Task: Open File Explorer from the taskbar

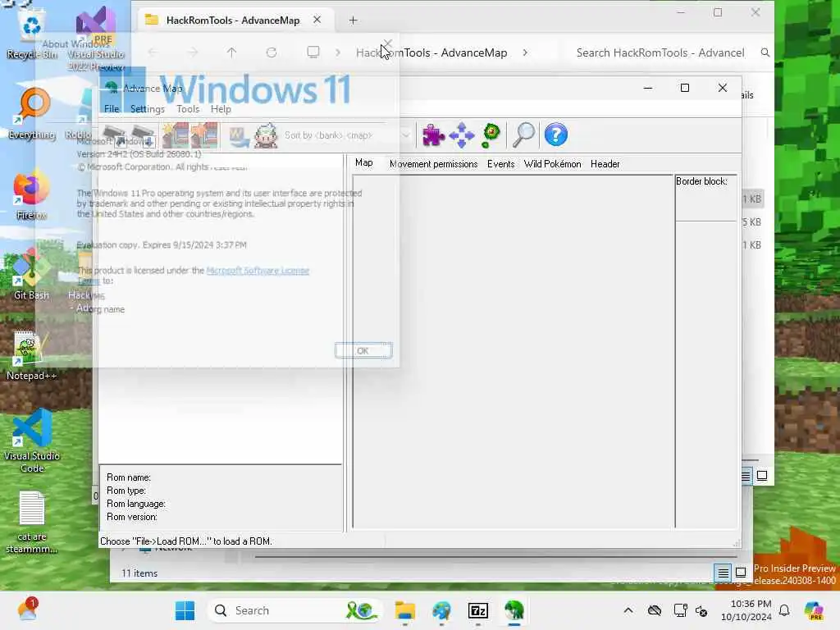Action: 405,610
